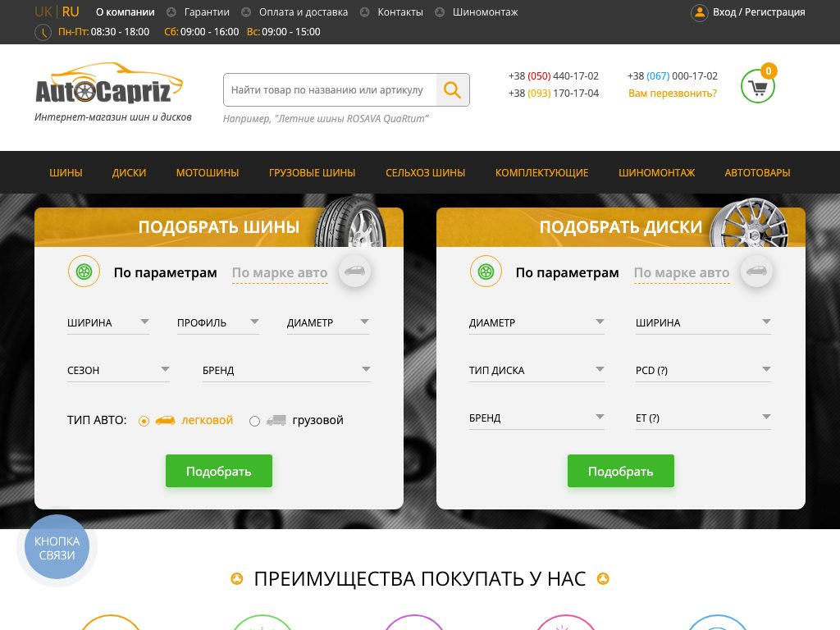The height and width of the screenshot is (630, 840).
Task: Switch language to RU
Action: [71, 11]
